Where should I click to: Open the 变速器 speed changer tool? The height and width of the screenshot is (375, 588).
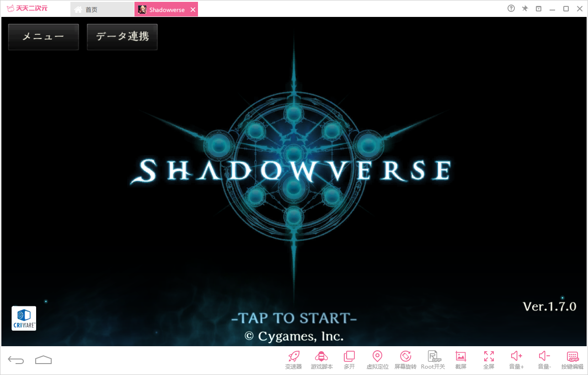click(x=294, y=360)
